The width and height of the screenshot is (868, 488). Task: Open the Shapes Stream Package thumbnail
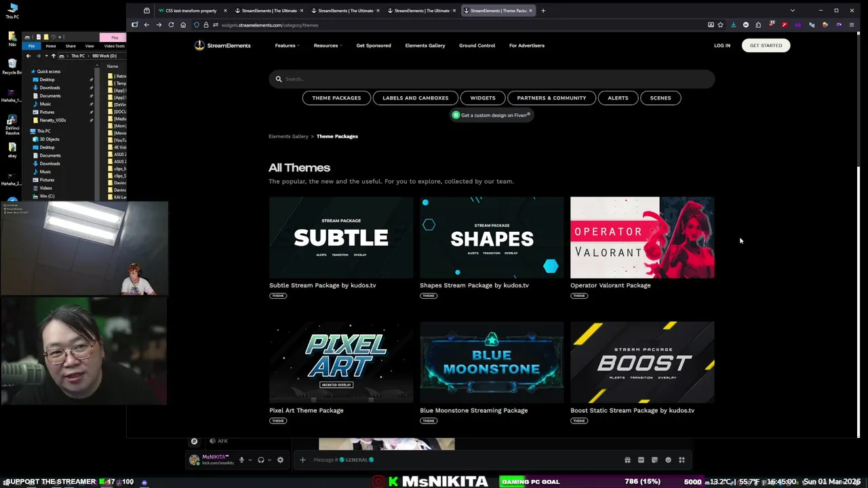click(492, 238)
